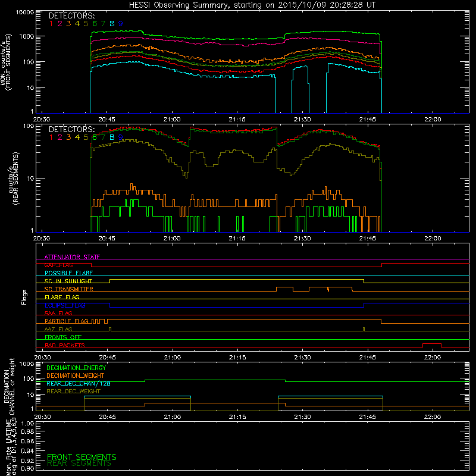
Task: Click the REAR_DEC_CHAN/128 legend entry
Action: tap(79, 384)
